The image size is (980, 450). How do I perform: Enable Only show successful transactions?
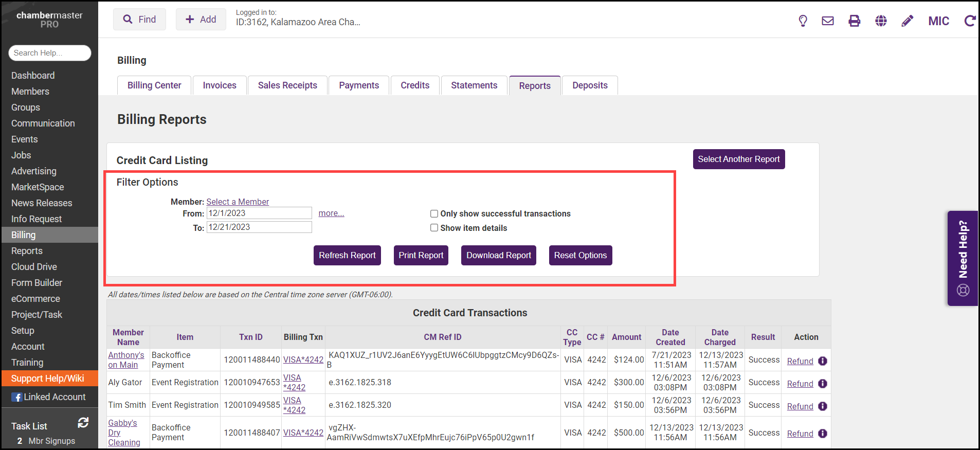pos(434,214)
